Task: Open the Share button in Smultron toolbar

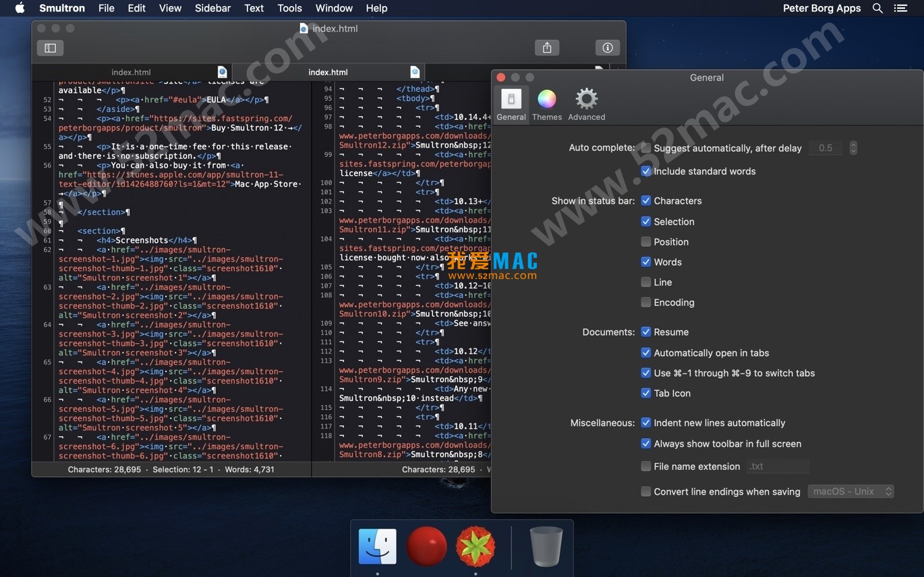Action: [547, 48]
